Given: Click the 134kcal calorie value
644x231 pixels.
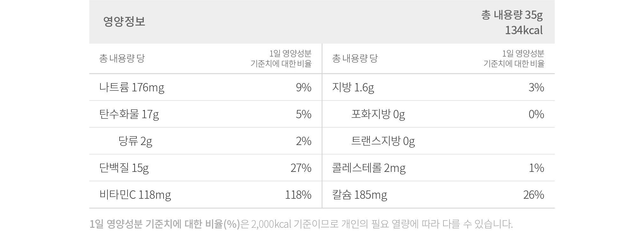Looking at the screenshot, I should pos(524,30).
